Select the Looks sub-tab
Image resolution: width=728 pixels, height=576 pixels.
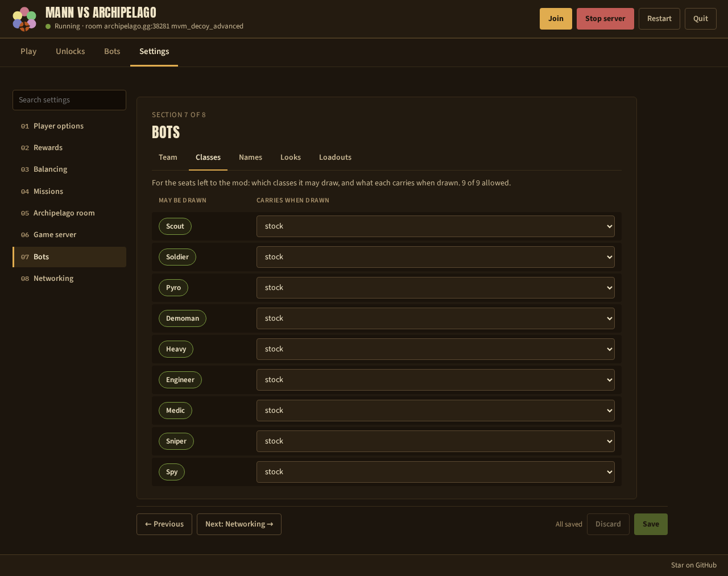click(x=291, y=158)
